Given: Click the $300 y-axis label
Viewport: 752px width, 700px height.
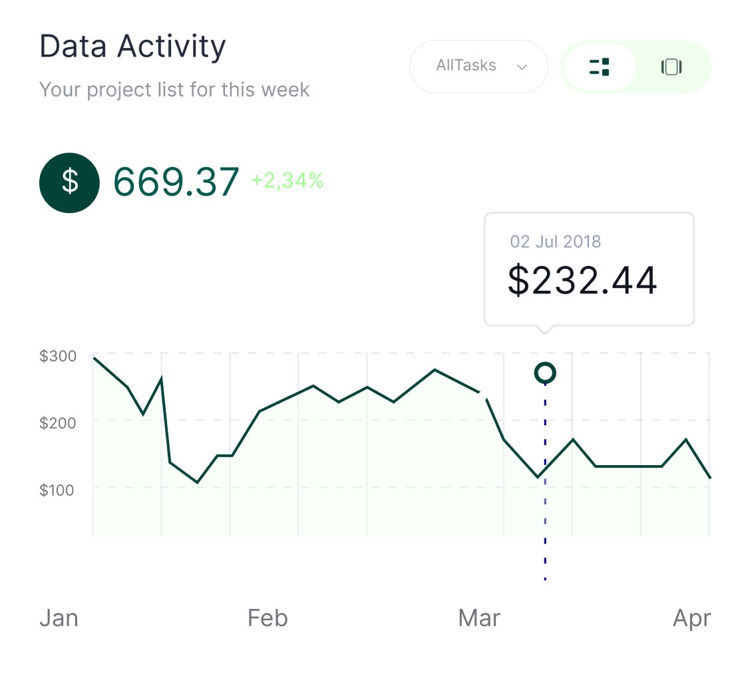Looking at the screenshot, I should (x=58, y=356).
